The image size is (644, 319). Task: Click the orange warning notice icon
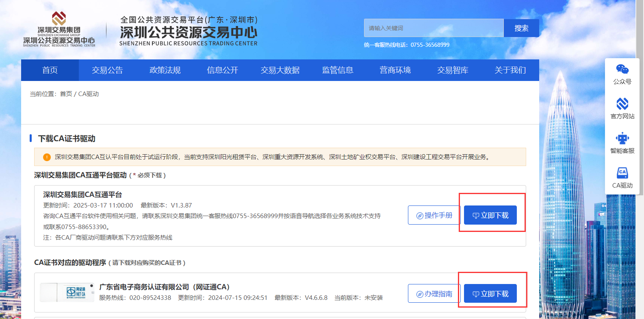tap(47, 157)
